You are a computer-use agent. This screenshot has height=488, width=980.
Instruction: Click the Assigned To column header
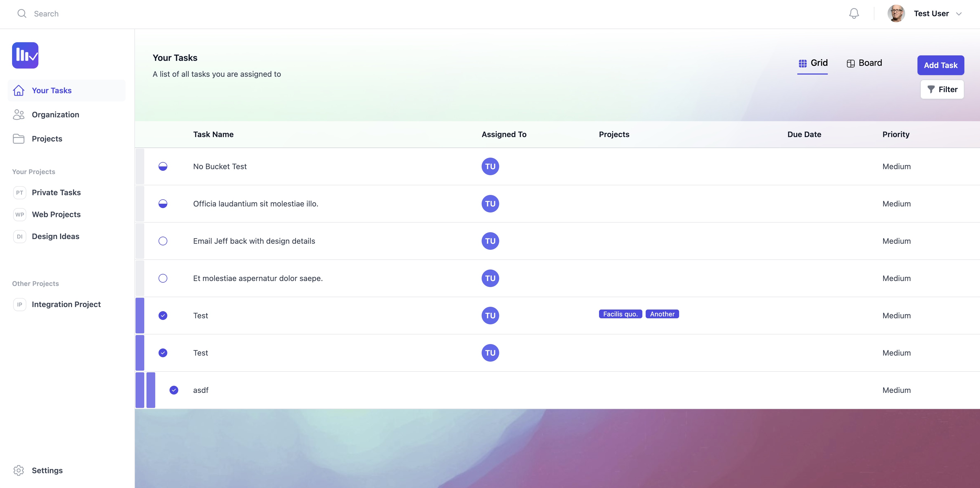point(504,135)
